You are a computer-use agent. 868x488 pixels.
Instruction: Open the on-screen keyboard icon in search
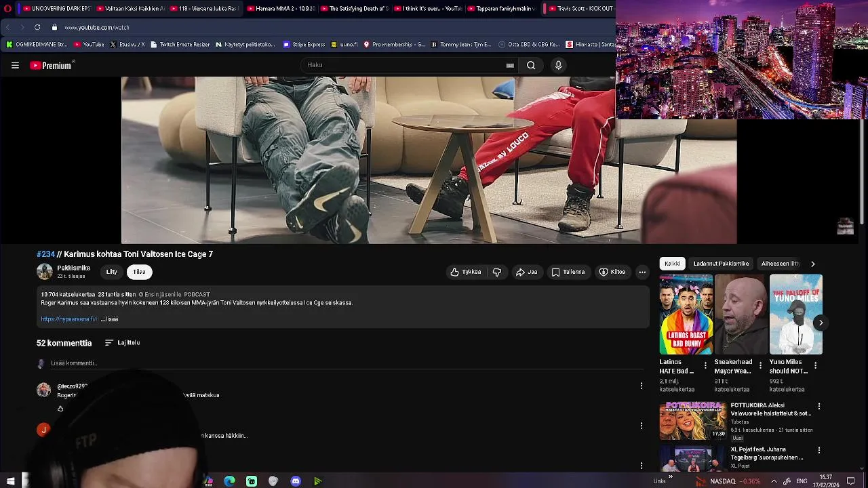pos(510,65)
